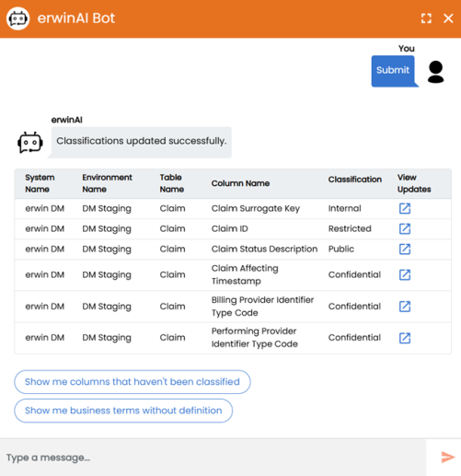Focus the 'Type a message...' input field
Image resolution: width=461 pixels, height=476 pixels.
click(x=213, y=458)
